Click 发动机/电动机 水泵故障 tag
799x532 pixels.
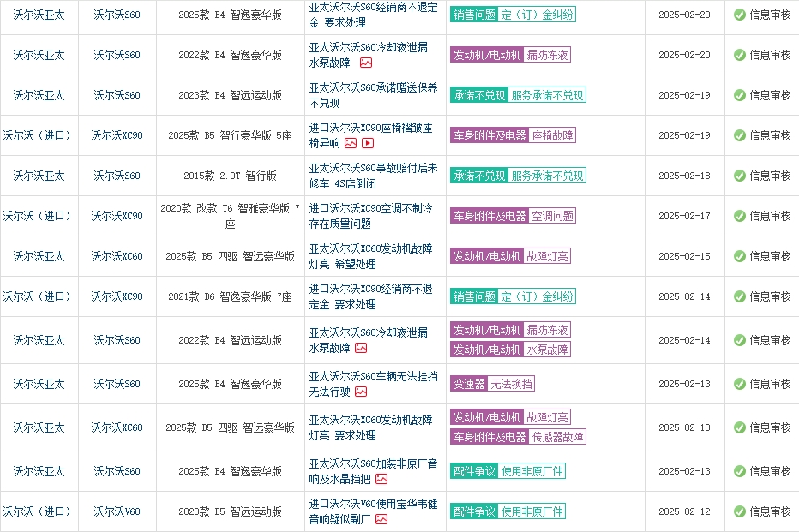point(510,350)
